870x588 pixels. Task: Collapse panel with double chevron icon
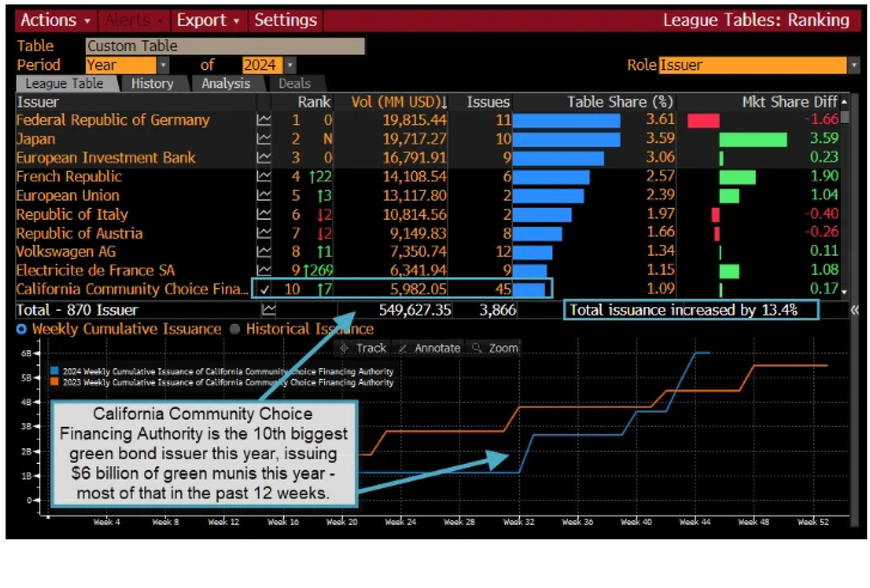tap(854, 310)
